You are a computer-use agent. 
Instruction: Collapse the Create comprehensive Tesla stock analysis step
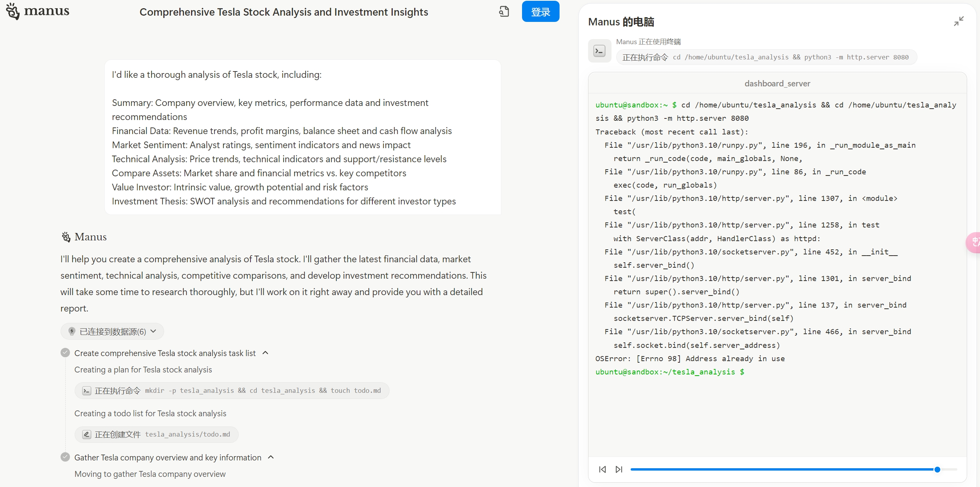(266, 353)
